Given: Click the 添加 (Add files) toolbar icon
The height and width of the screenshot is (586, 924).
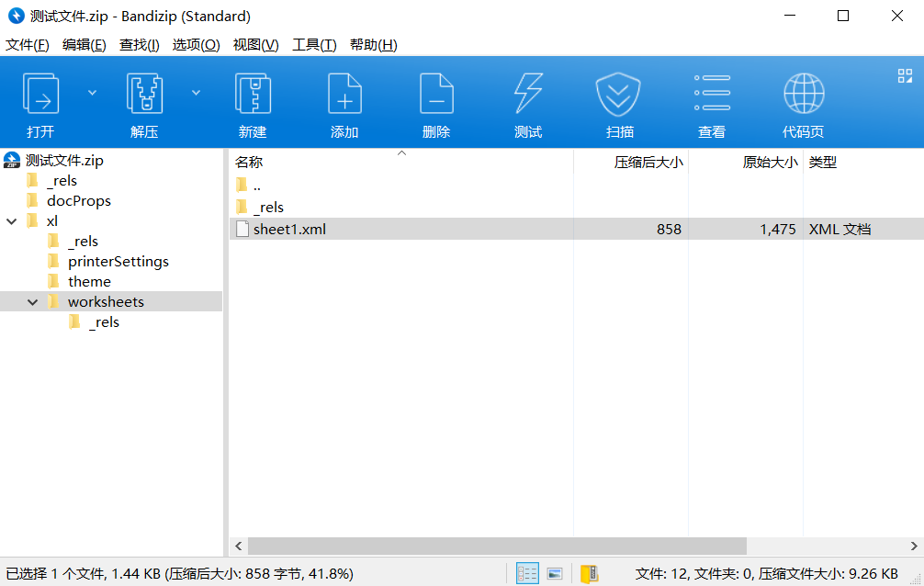Looking at the screenshot, I should coord(344,95).
